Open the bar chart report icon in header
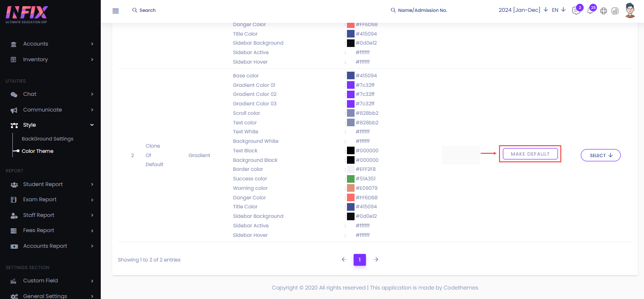 coord(615,11)
